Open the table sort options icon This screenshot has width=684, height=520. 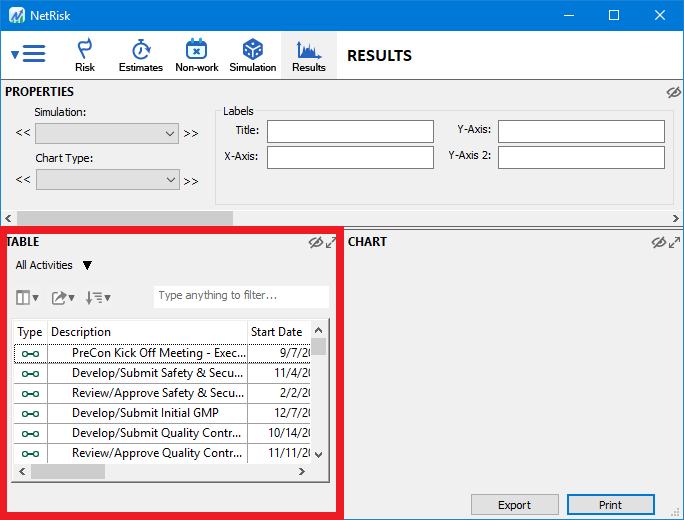click(x=98, y=297)
